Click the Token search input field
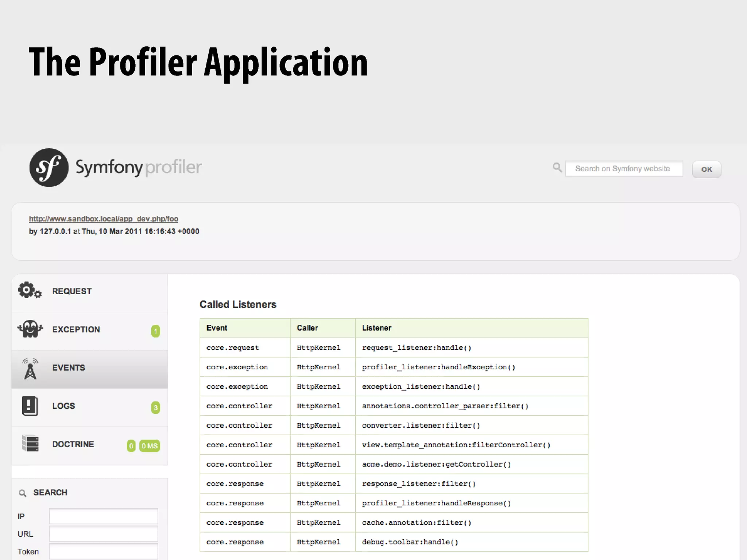 point(104,551)
